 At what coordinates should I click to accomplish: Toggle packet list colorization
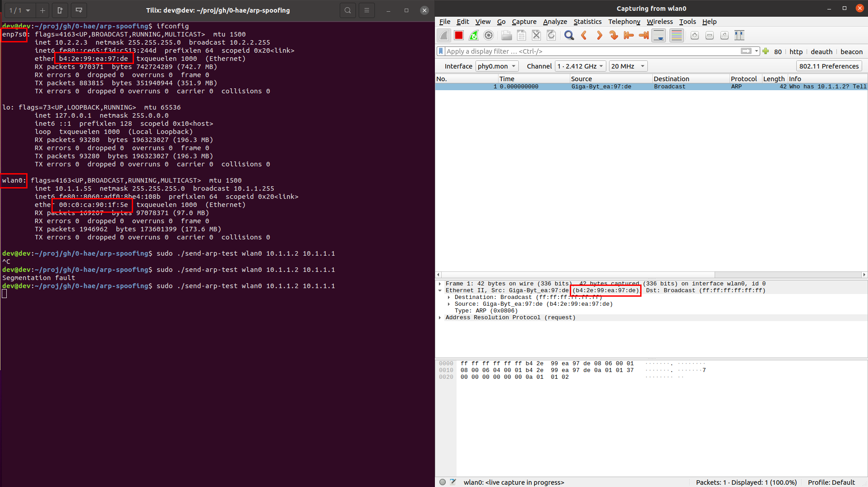pyautogui.click(x=676, y=35)
